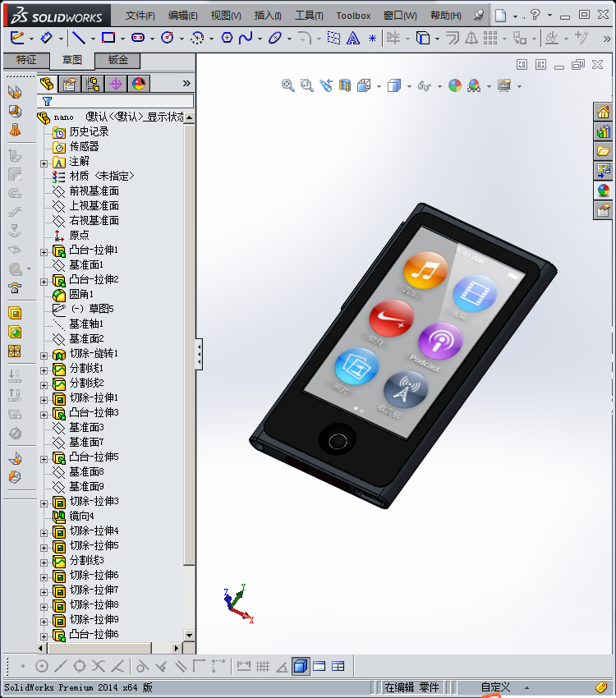This screenshot has width=616, height=698.
Task: Select 前视基准面 in the feature tree
Action: [94, 191]
